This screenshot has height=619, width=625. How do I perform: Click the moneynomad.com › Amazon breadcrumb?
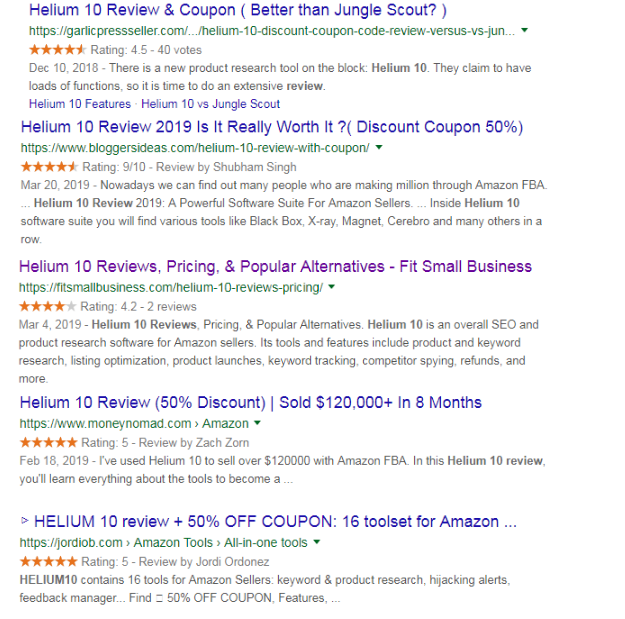coord(134,423)
